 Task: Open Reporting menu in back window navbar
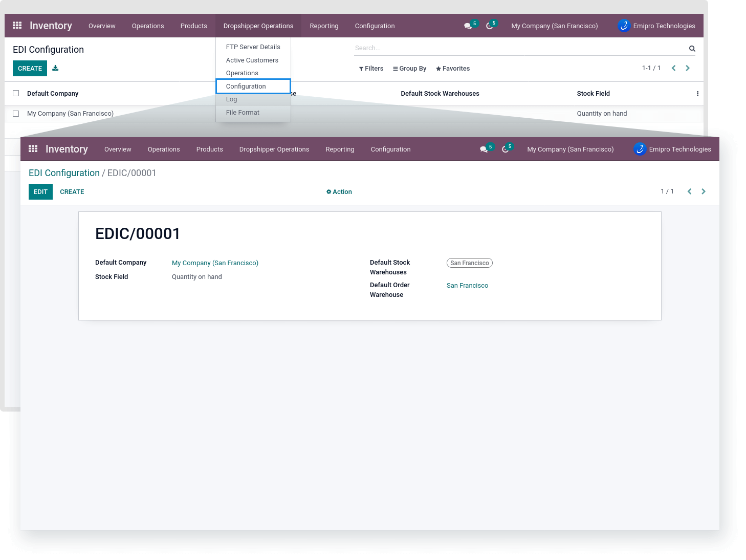coord(324,26)
